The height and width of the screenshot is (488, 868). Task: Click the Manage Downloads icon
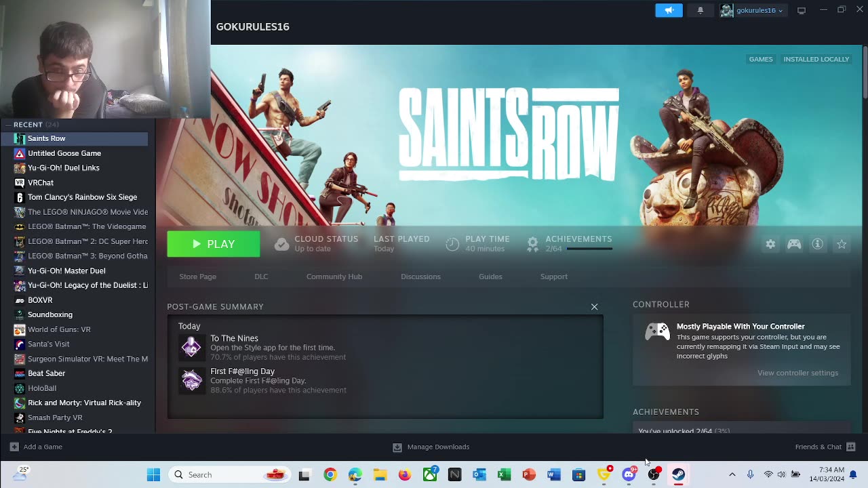397,447
